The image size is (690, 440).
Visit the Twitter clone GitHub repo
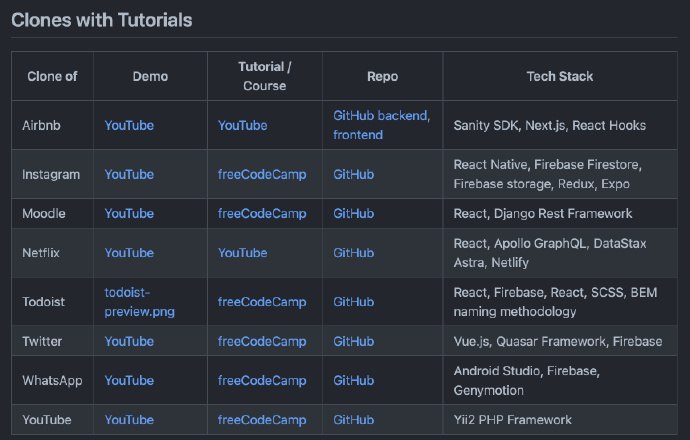tap(353, 341)
